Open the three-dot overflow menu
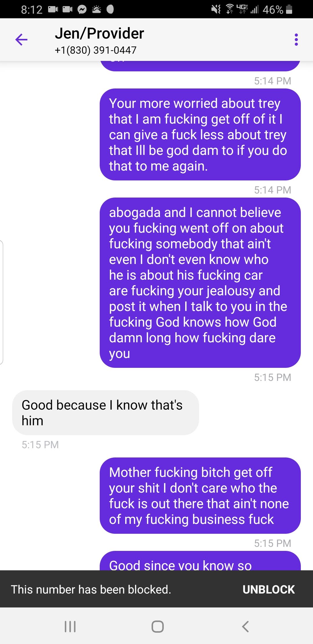This screenshot has width=313, height=644. click(296, 39)
